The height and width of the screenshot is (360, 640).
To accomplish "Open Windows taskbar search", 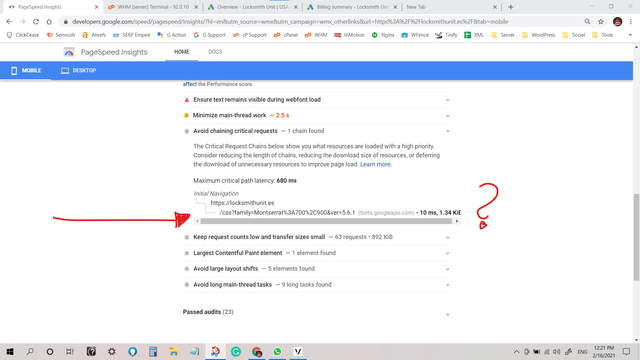I will point(30,351).
